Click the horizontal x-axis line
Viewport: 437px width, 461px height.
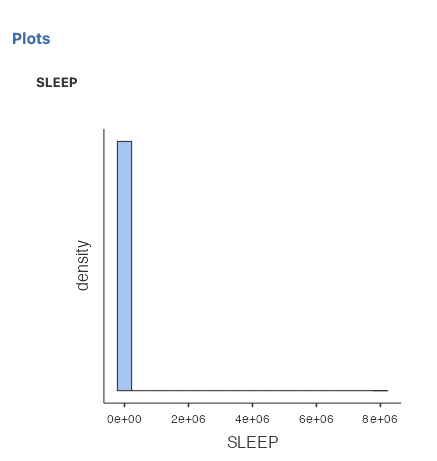click(x=252, y=403)
